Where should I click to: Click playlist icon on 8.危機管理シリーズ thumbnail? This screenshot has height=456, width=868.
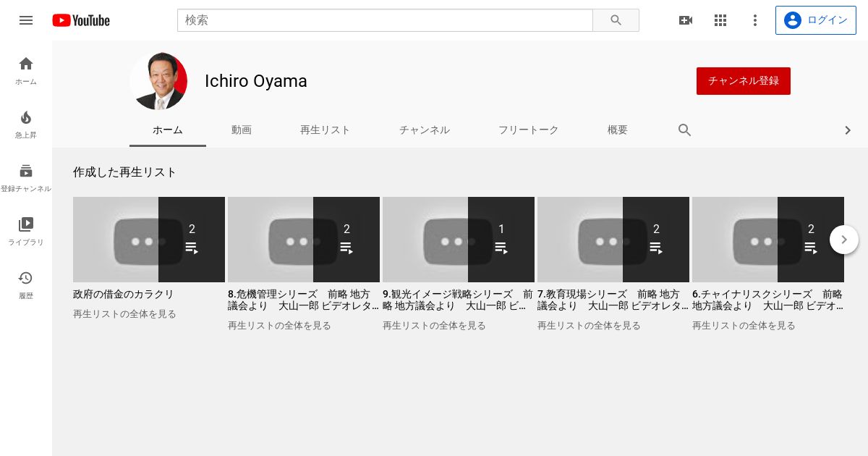coord(346,248)
